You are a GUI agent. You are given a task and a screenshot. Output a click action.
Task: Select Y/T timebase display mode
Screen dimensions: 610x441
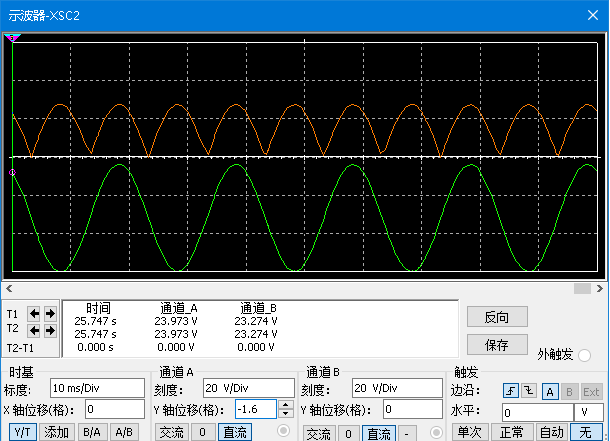tap(23, 432)
